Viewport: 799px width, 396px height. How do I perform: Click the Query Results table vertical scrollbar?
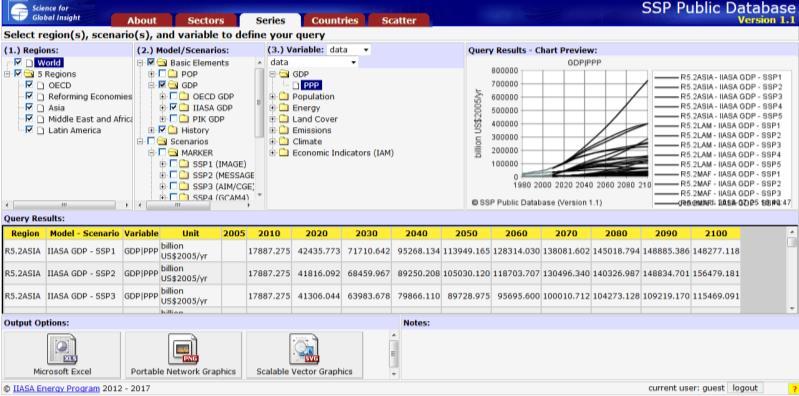792,270
